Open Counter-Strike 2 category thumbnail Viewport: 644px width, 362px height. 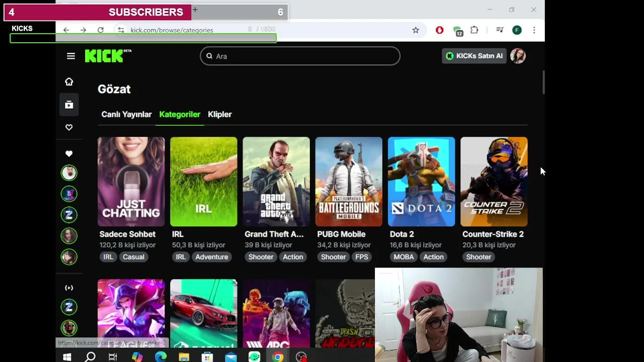coord(494,182)
